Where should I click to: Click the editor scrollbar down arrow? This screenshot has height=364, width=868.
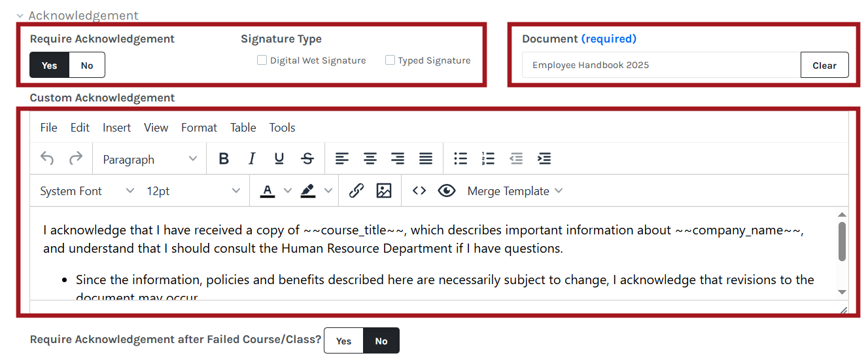842,292
